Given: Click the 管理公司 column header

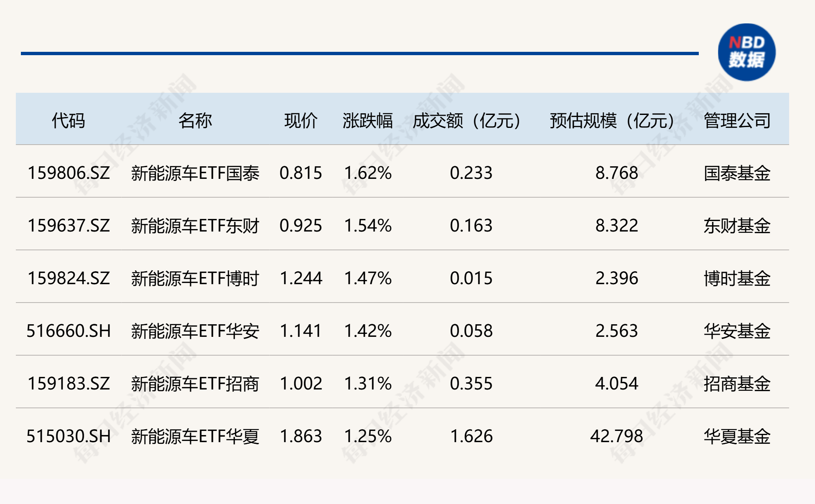Looking at the screenshot, I should [x=737, y=121].
